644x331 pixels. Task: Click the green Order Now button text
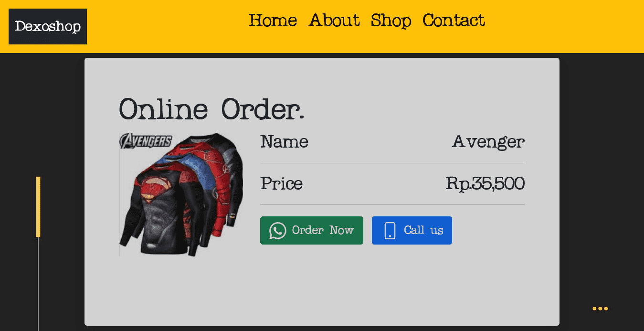pyautogui.click(x=323, y=230)
